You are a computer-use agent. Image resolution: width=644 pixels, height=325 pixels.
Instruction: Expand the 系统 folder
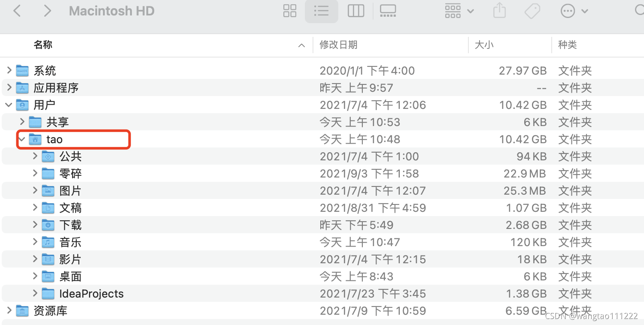pos(9,70)
